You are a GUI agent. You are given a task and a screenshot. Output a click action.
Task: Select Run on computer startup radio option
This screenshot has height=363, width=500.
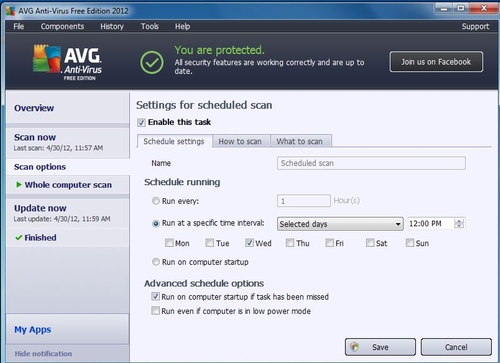[x=156, y=262]
